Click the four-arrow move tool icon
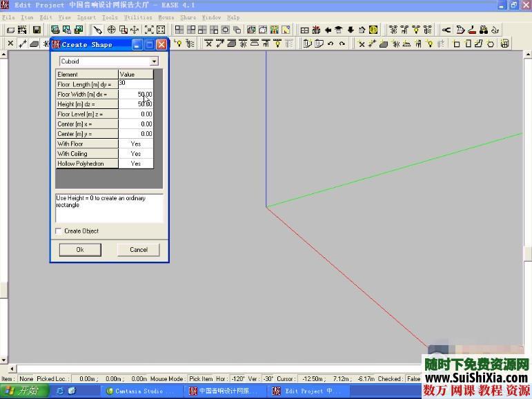Image resolution: width=532 pixels, height=399 pixels. click(135, 30)
